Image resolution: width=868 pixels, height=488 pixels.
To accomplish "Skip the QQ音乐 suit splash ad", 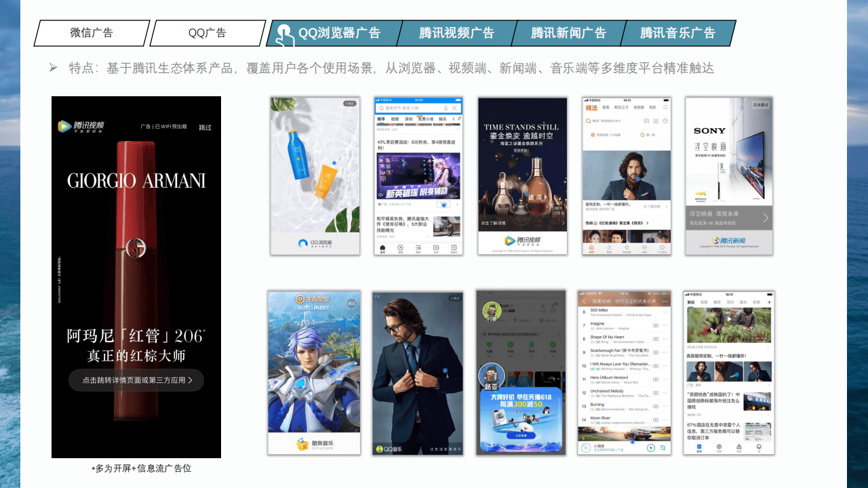I will click(455, 298).
